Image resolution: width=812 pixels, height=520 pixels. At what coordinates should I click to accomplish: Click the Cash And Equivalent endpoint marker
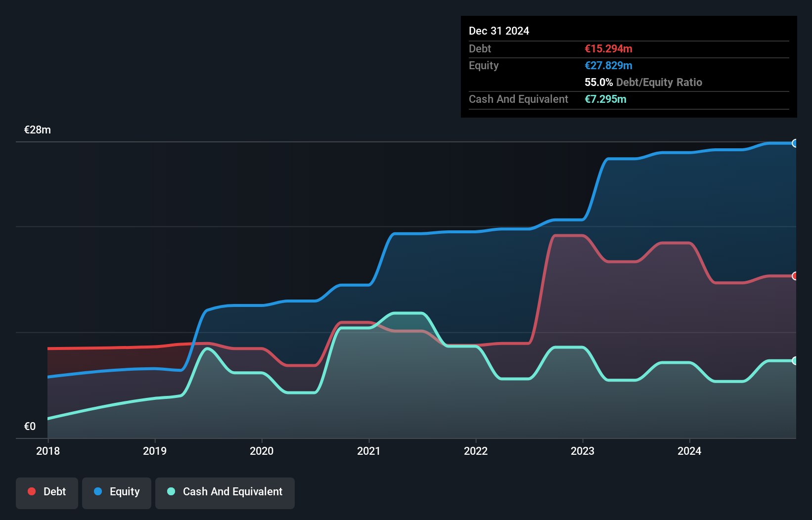(795, 361)
